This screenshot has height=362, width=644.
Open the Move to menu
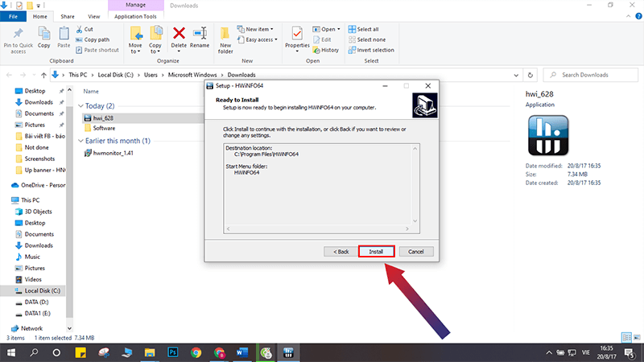click(135, 40)
